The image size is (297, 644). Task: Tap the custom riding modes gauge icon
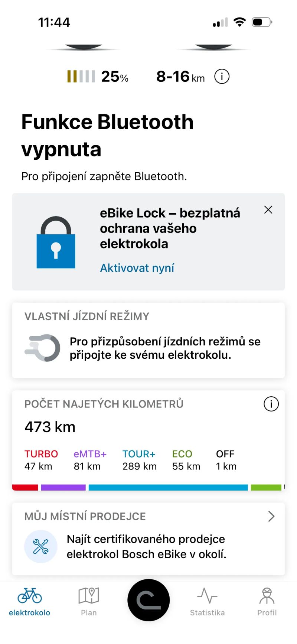(x=42, y=348)
